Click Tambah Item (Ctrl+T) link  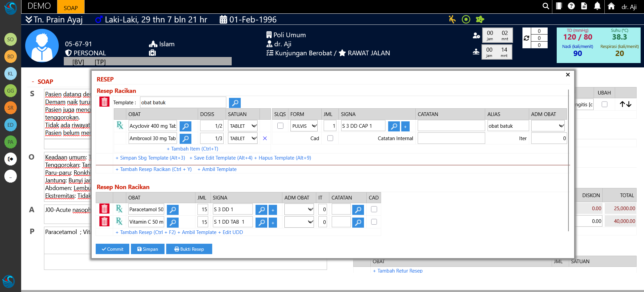pos(192,149)
